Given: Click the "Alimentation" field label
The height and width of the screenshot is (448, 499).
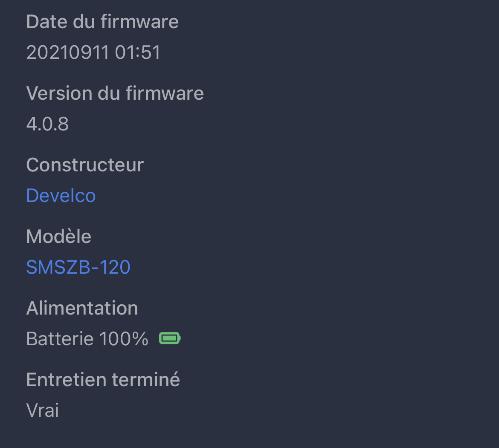Looking at the screenshot, I should [82, 308].
